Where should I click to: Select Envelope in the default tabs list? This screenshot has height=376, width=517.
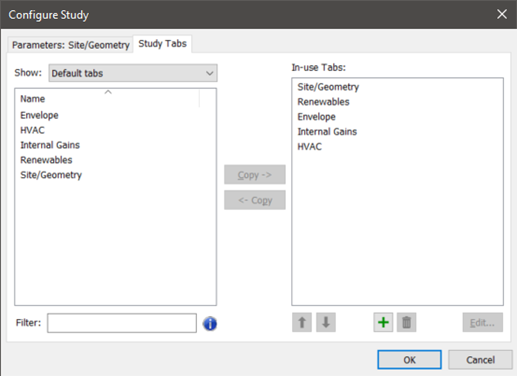[39, 115]
